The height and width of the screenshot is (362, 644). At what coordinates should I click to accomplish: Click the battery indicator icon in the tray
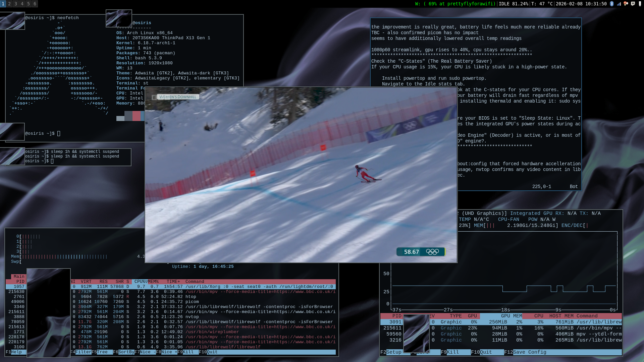coord(640,4)
